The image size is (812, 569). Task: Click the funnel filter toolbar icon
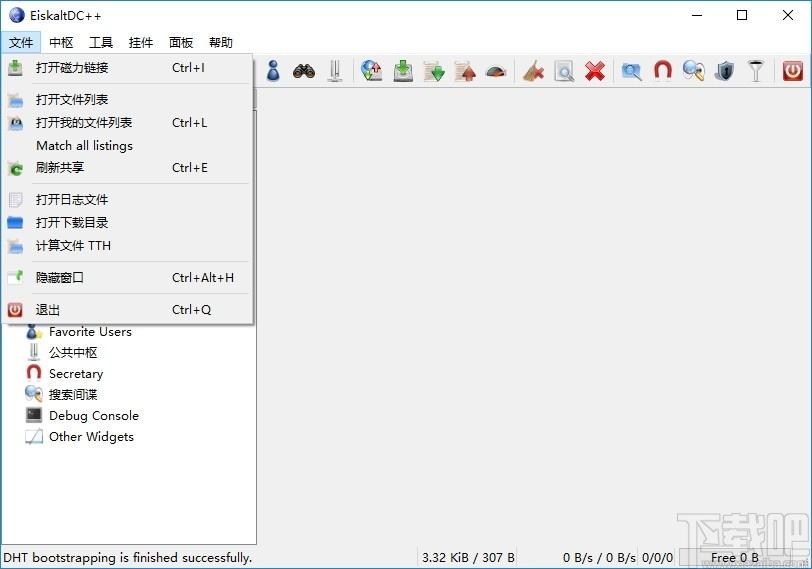[x=756, y=71]
